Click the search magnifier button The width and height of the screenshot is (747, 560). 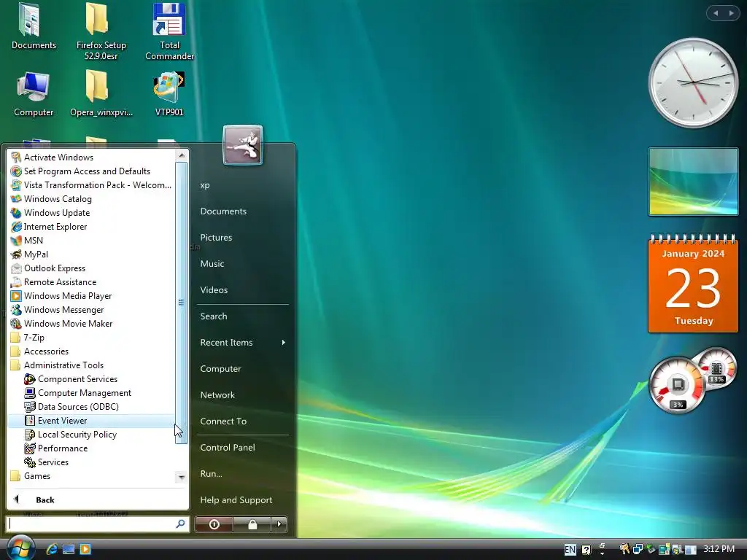tap(181, 524)
